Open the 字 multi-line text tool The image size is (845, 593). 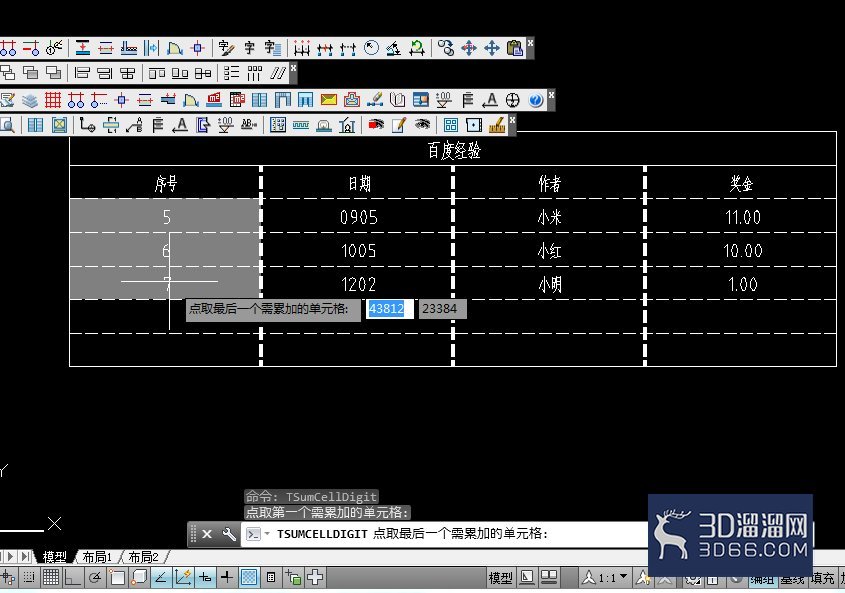click(x=273, y=49)
